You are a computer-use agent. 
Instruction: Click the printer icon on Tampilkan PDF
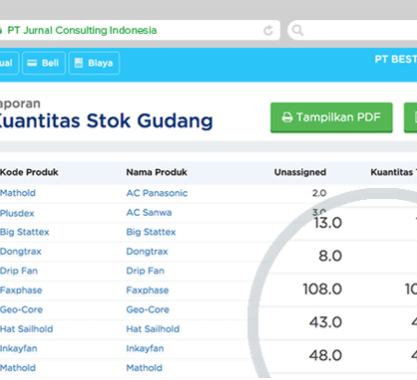tap(287, 117)
